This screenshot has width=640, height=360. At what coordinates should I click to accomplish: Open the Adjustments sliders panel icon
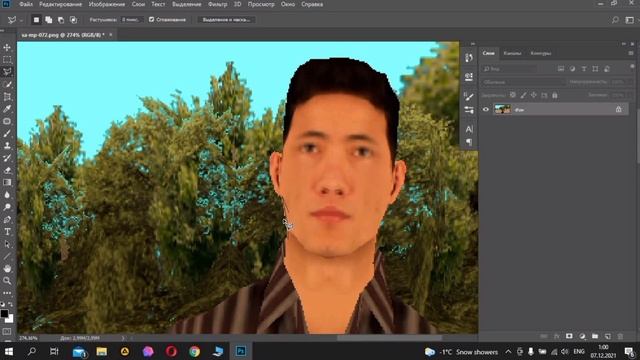(x=469, y=110)
